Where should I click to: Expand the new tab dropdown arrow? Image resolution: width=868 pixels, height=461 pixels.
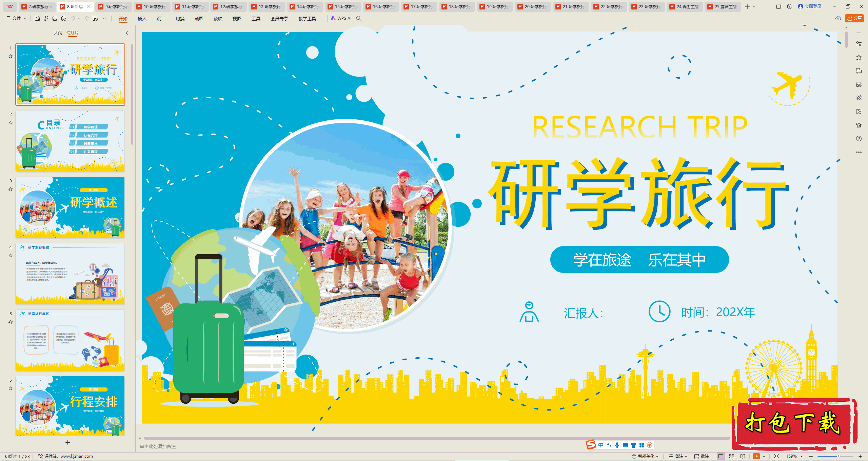(x=754, y=6)
